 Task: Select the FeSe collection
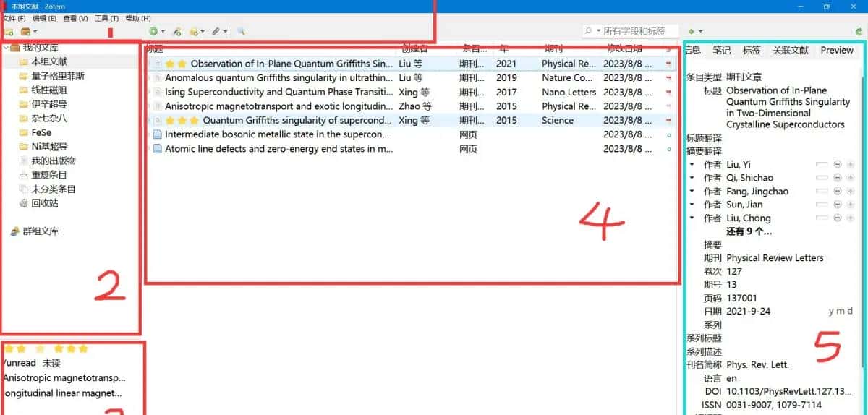click(41, 133)
